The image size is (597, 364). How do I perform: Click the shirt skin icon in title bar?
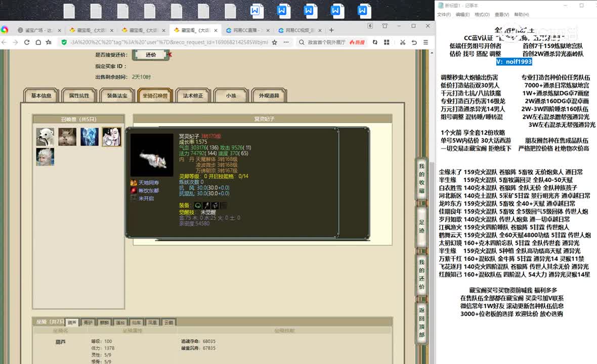[x=385, y=26]
